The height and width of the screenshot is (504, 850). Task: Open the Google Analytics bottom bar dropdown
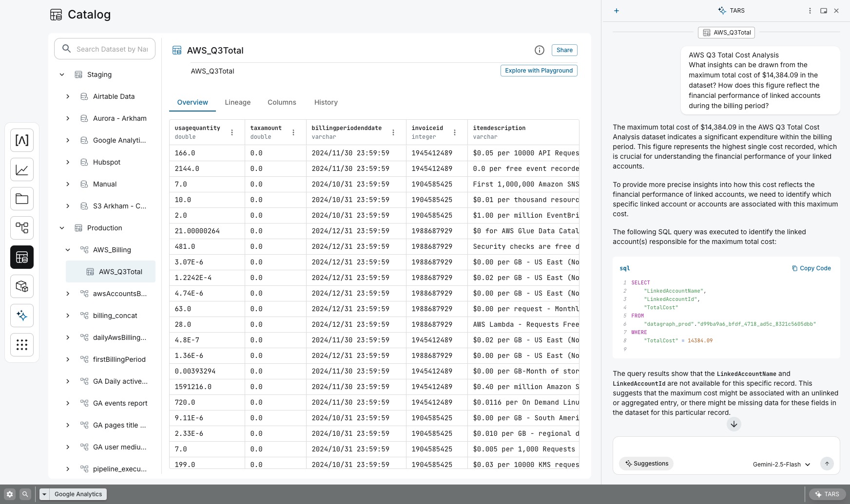tap(44, 494)
